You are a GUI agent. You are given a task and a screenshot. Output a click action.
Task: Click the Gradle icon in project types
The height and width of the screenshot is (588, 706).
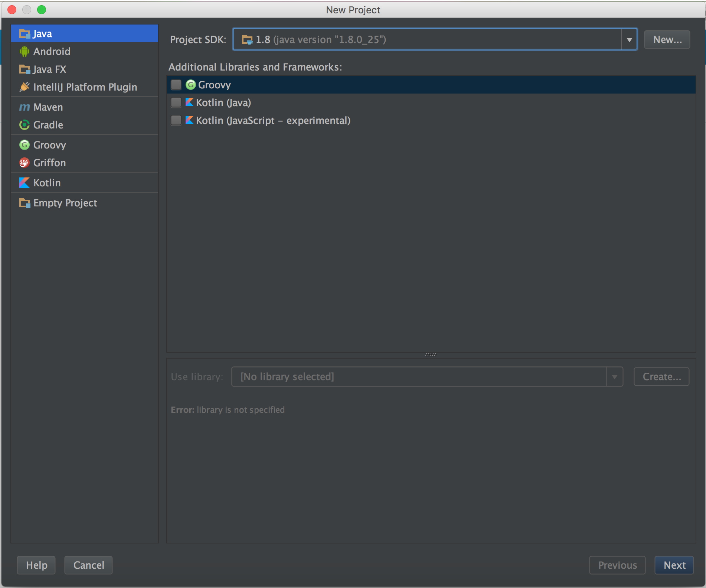[24, 125]
